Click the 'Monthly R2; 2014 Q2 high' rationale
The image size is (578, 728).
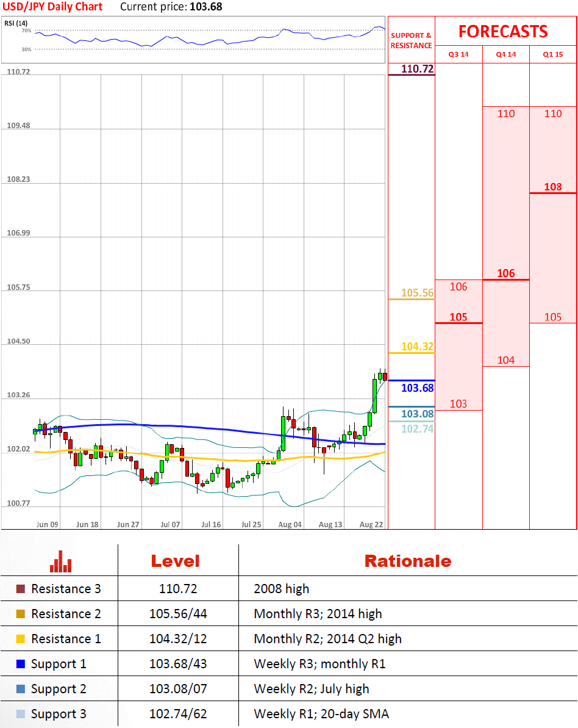click(327, 640)
